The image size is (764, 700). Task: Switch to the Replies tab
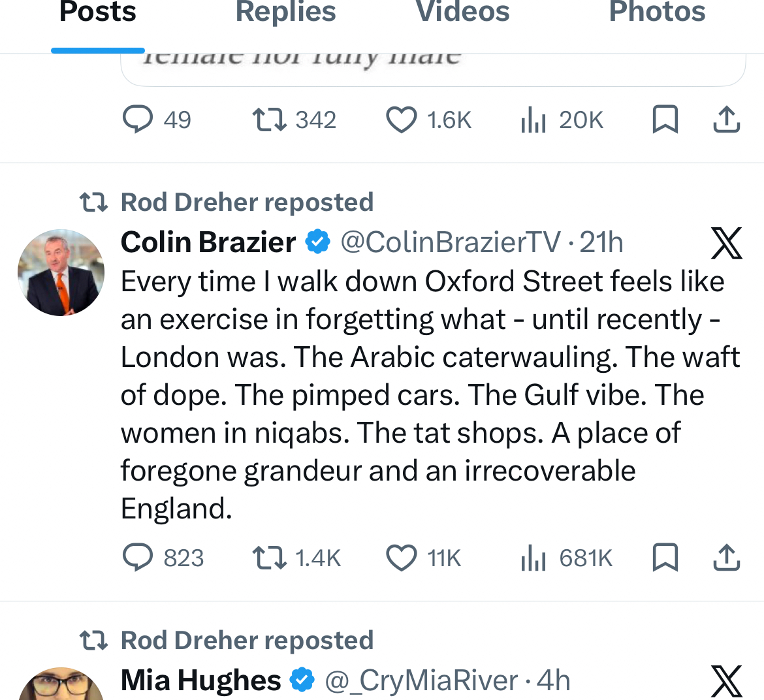tap(285, 13)
